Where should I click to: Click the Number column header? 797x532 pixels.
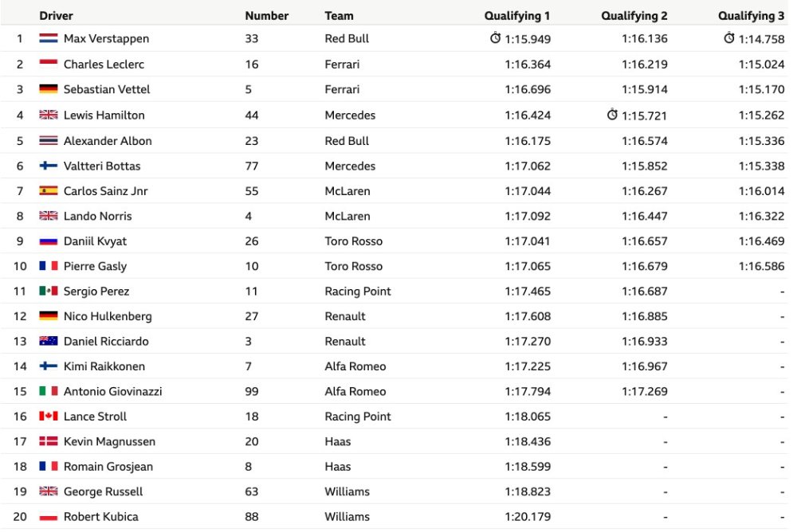pos(266,16)
